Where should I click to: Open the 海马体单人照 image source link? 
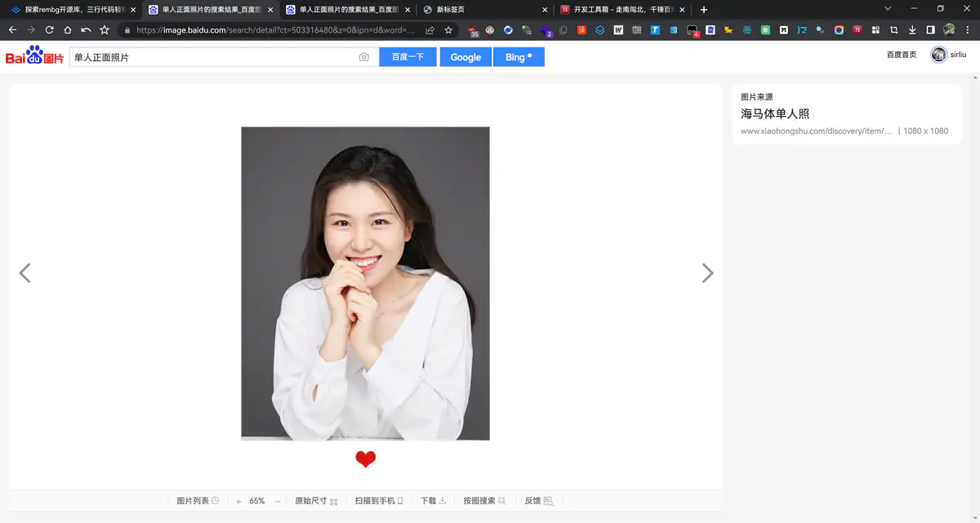pyautogui.click(x=775, y=113)
